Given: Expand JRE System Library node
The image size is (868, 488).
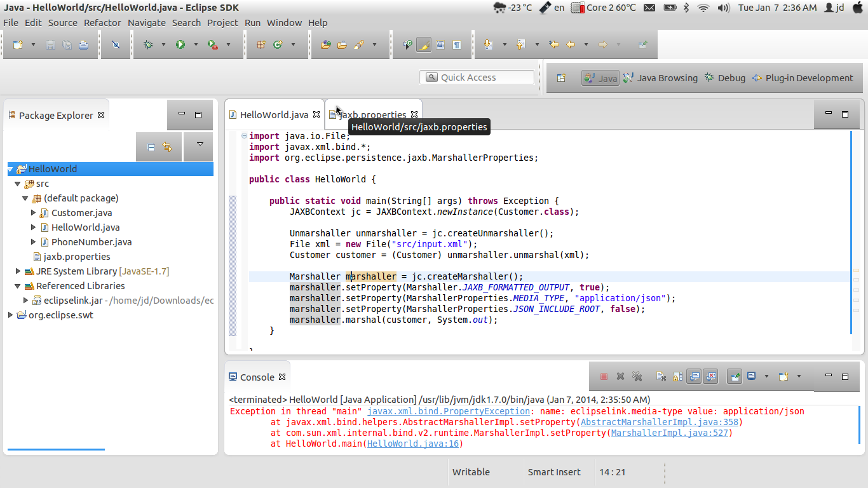Looking at the screenshot, I should [x=18, y=271].
